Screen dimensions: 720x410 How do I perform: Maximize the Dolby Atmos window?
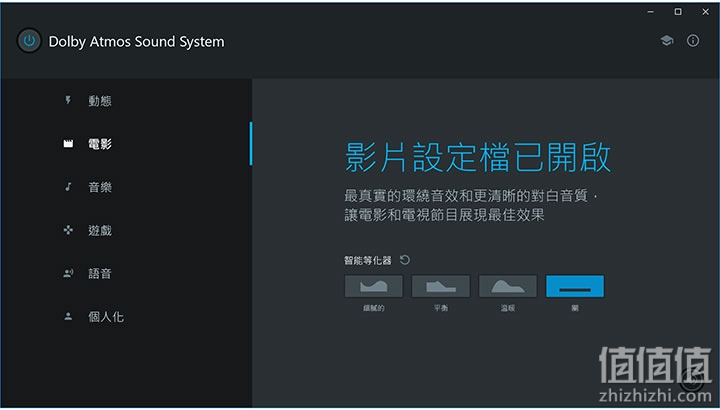click(678, 12)
